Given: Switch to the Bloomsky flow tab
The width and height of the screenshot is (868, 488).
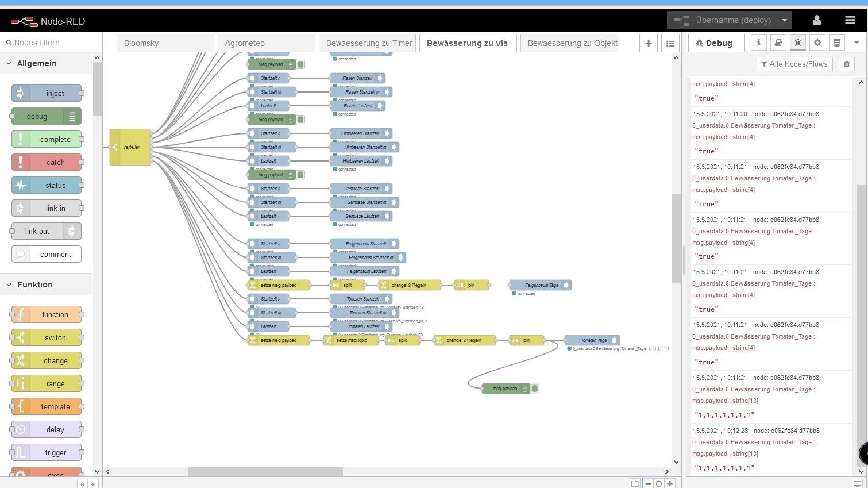Looking at the screenshot, I should pyautogui.click(x=165, y=43).
